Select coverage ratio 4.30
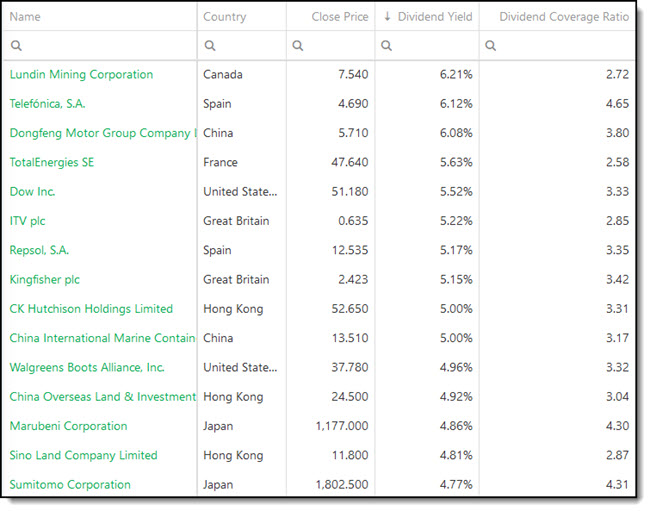The width and height of the screenshot is (650, 511). click(617, 426)
